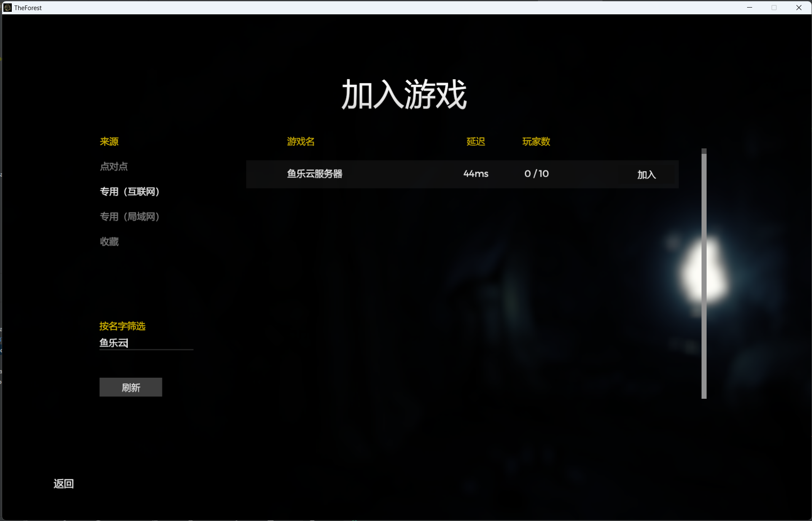Open the 收藏 favorites list

point(109,242)
